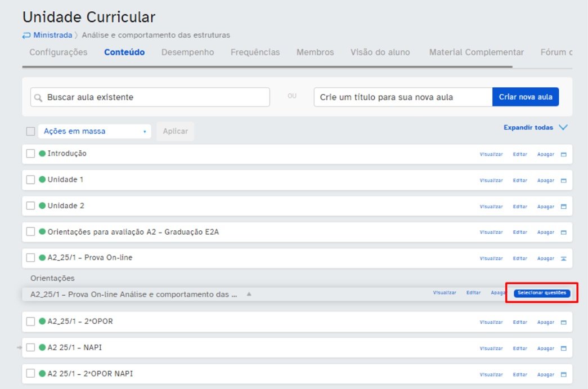Open the Ações em massa dropdown

tap(95, 131)
